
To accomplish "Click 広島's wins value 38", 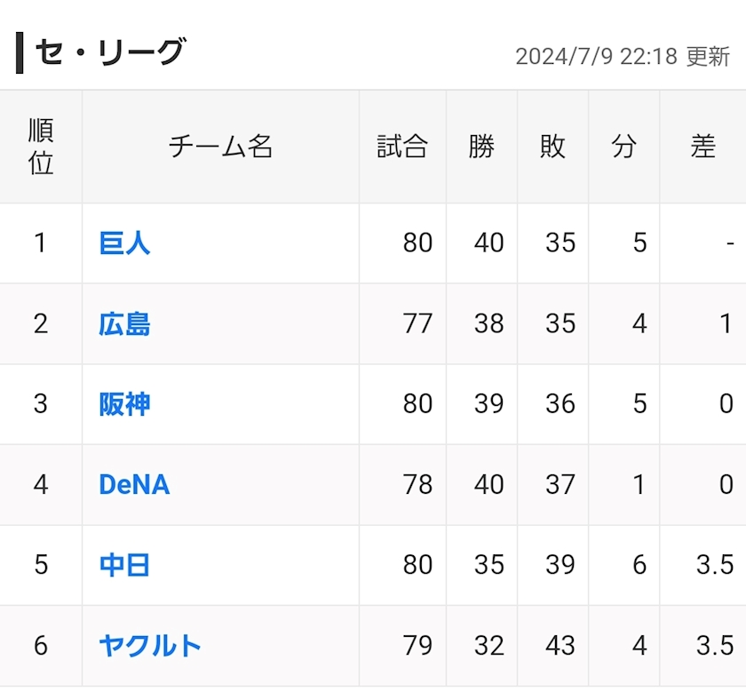I will [x=488, y=323].
